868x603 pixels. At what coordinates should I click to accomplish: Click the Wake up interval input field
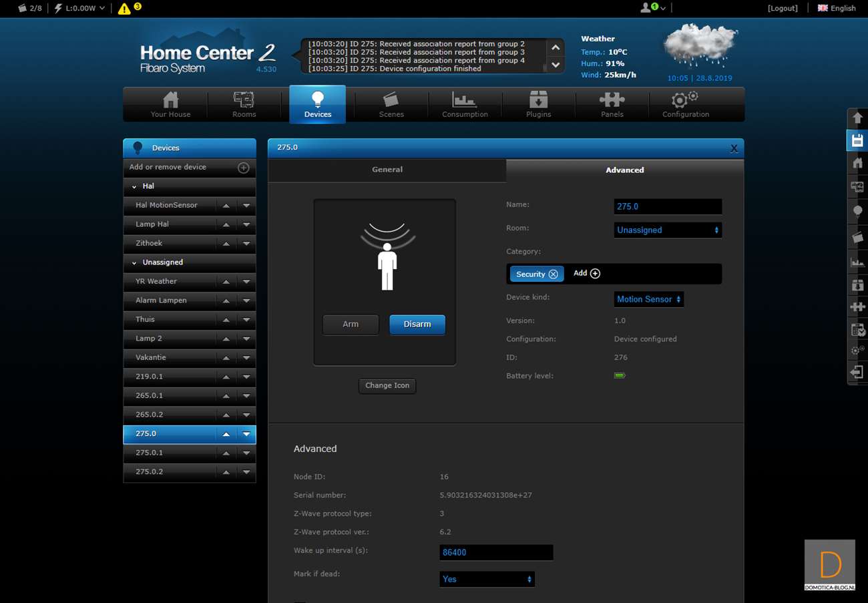pyautogui.click(x=496, y=553)
